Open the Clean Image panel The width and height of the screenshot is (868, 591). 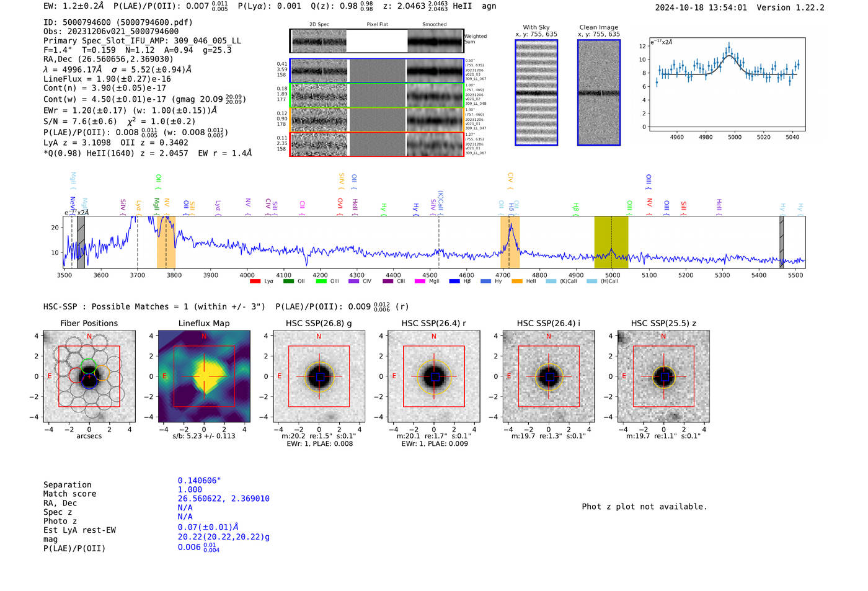[599, 92]
